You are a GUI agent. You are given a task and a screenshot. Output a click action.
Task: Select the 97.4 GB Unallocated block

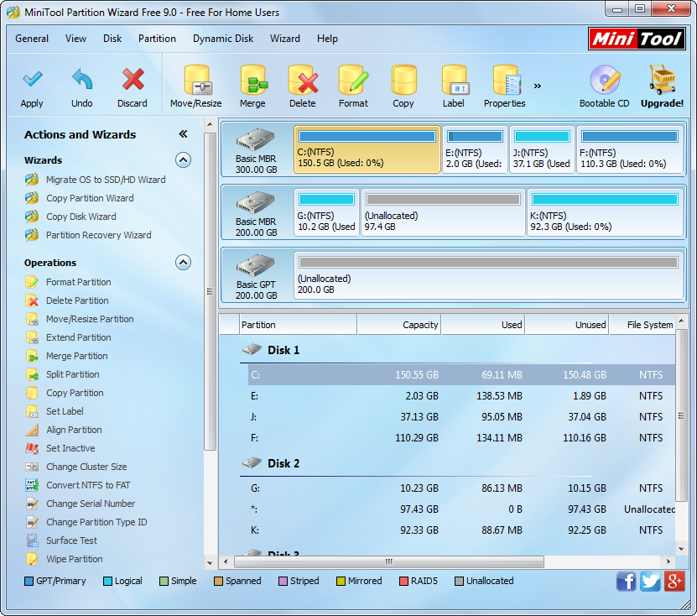(443, 212)
